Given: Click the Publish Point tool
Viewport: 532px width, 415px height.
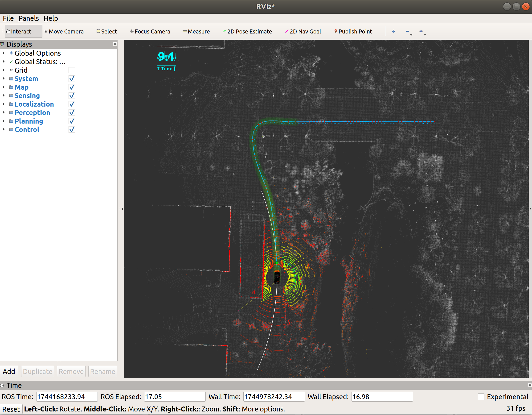Looking at the screenshot, I should coord(353,31).
